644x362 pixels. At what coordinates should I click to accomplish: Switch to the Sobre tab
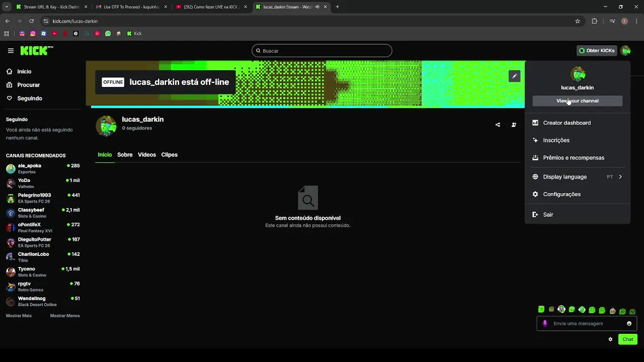(125, 155)
